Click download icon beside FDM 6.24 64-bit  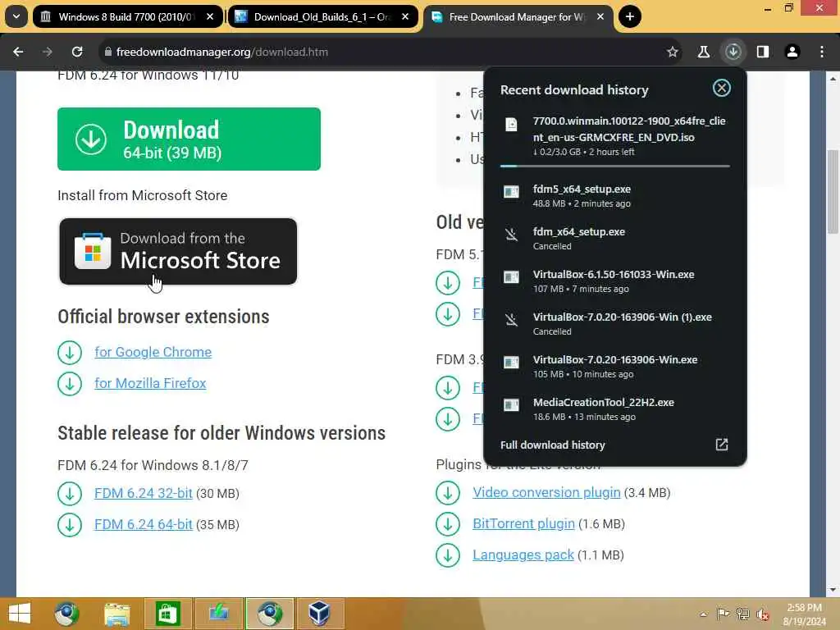coord(70,524)
